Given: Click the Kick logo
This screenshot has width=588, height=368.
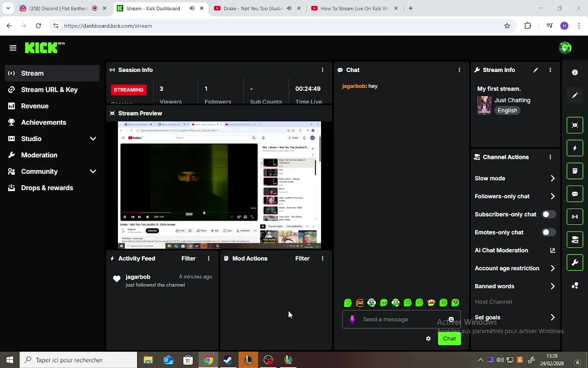Looking at the screenshot, I should pyautogui.click(x=44, y=48).
